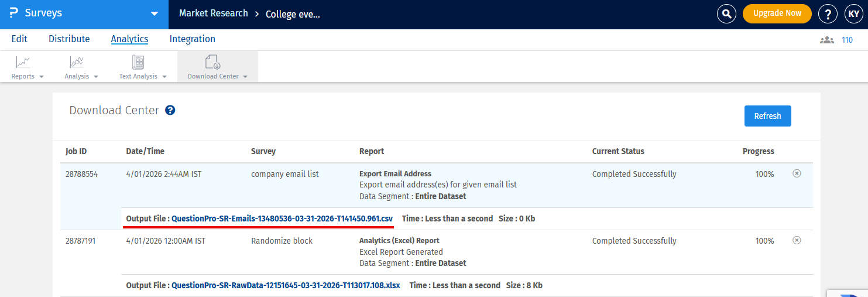Image resolution: width=868 pixels, height=297 pixels.
Task: Click the Current Status column header
Action: [x=618, y=151]
